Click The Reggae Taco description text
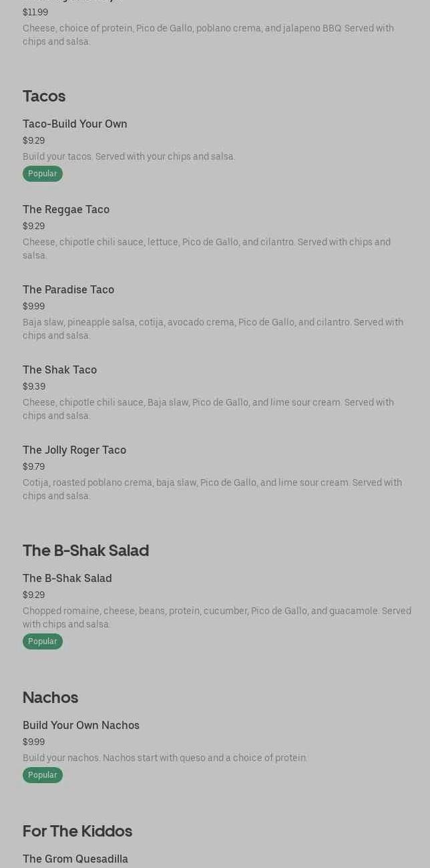The image size is (430, 868). pyautogui.click(x=206, y=249)
